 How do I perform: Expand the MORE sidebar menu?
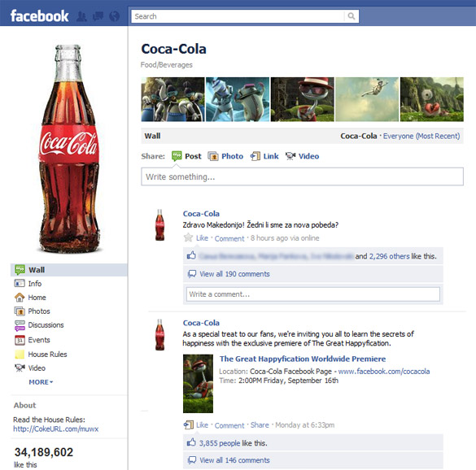coord(41,382)
